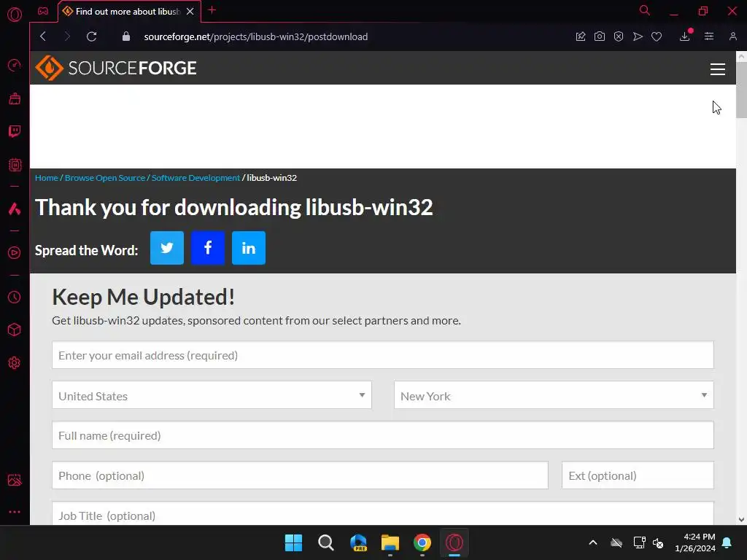Open sidebar three-dot more options
This screenshot has width=747, height=560.
15,512
